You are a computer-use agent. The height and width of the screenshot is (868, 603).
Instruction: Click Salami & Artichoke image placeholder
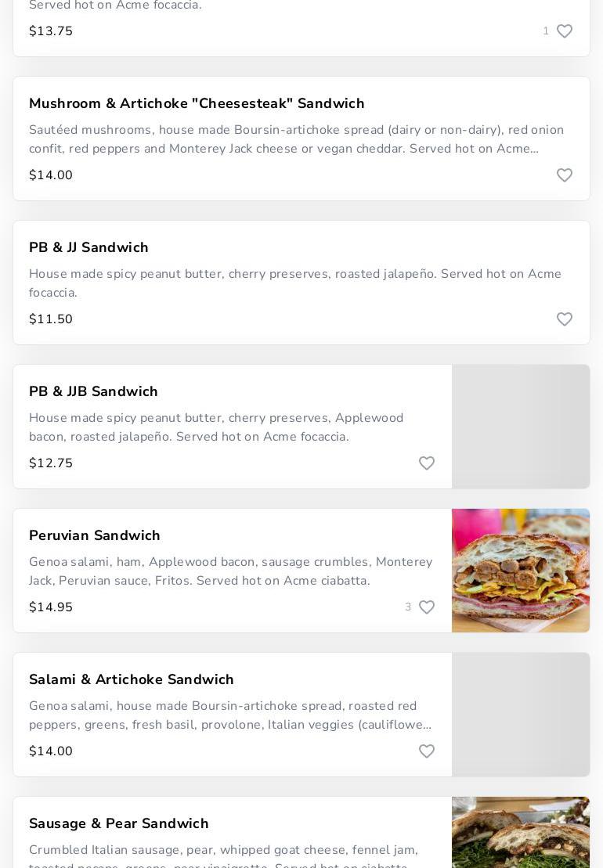[521, 715]
